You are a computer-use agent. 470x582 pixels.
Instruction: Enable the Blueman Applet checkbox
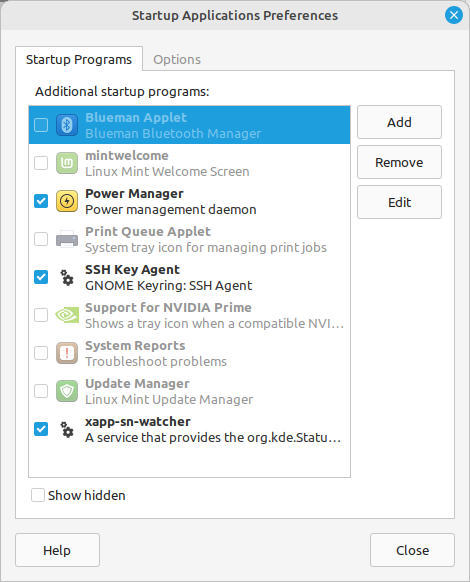click(x=41, y=125)
